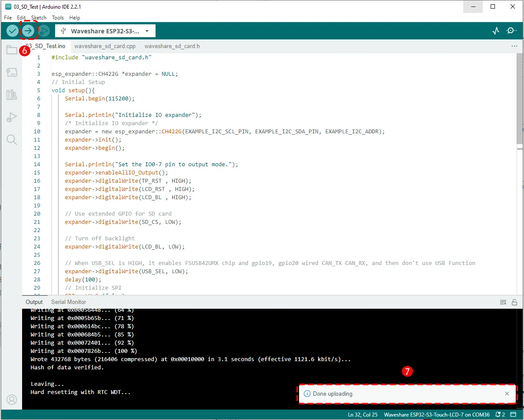
Task: Switch to the Serial Monitor tab
Action: [x=68, y=302]
